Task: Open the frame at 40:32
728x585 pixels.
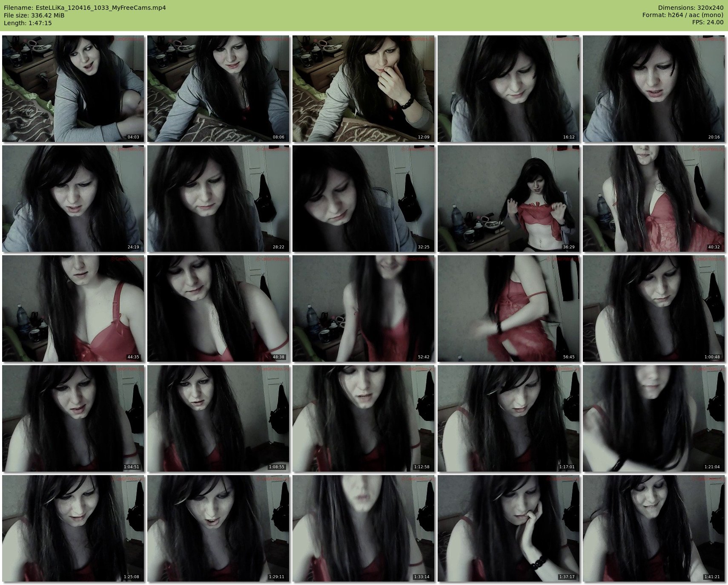Action: pos(653,199)
